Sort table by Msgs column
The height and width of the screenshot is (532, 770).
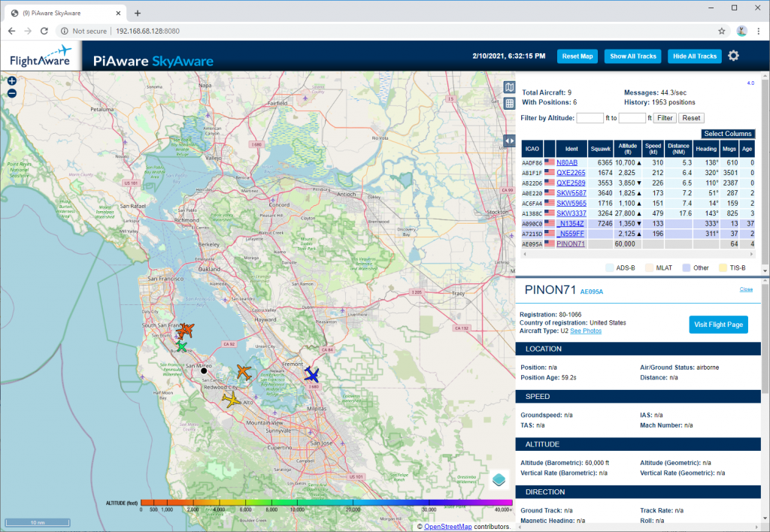pos(729,149)
